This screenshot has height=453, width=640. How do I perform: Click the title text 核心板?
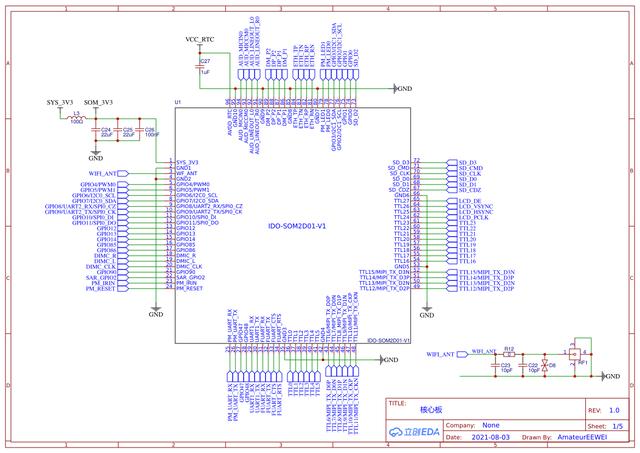pyautogui.click(x=431, y=409)
